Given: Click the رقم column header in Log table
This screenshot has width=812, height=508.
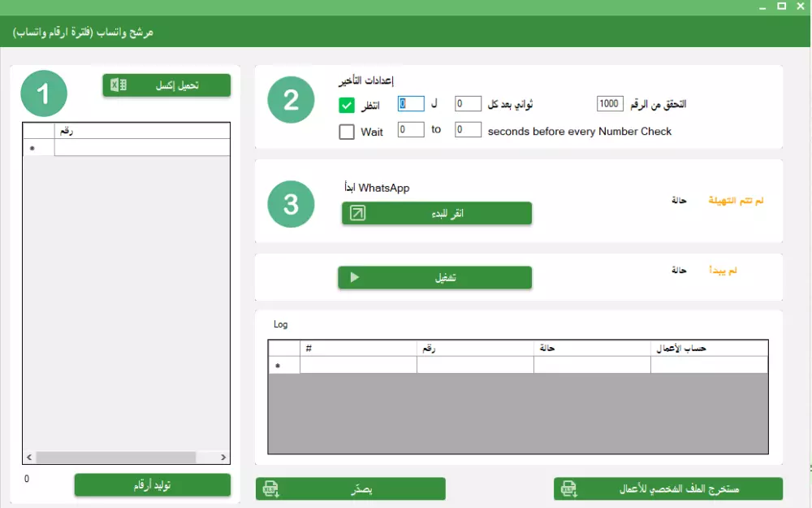Looking at the screenshot, I should pos(475,349).
